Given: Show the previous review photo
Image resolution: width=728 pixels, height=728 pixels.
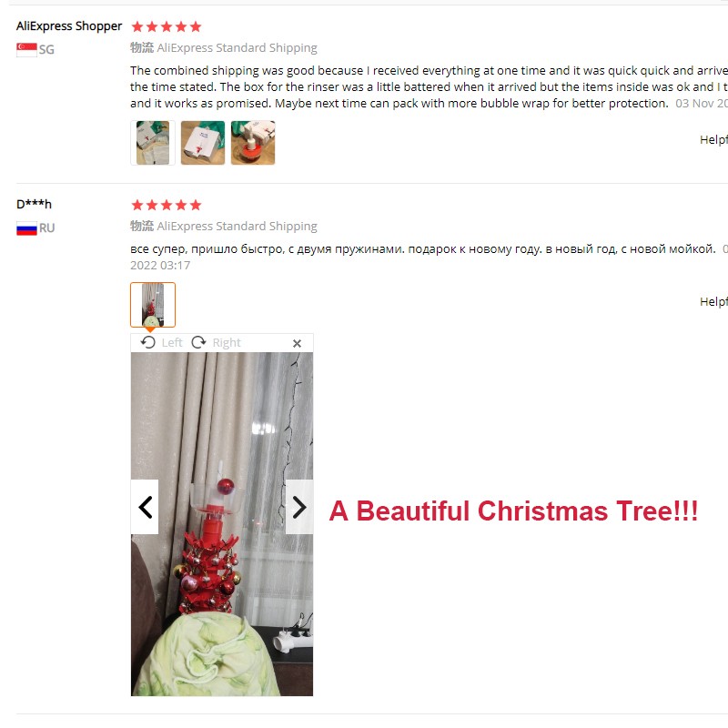Looking at the screenshot, I should (145, 507).
